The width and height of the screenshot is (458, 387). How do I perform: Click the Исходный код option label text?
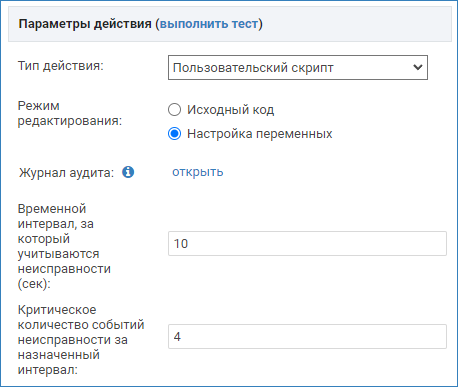231,110
